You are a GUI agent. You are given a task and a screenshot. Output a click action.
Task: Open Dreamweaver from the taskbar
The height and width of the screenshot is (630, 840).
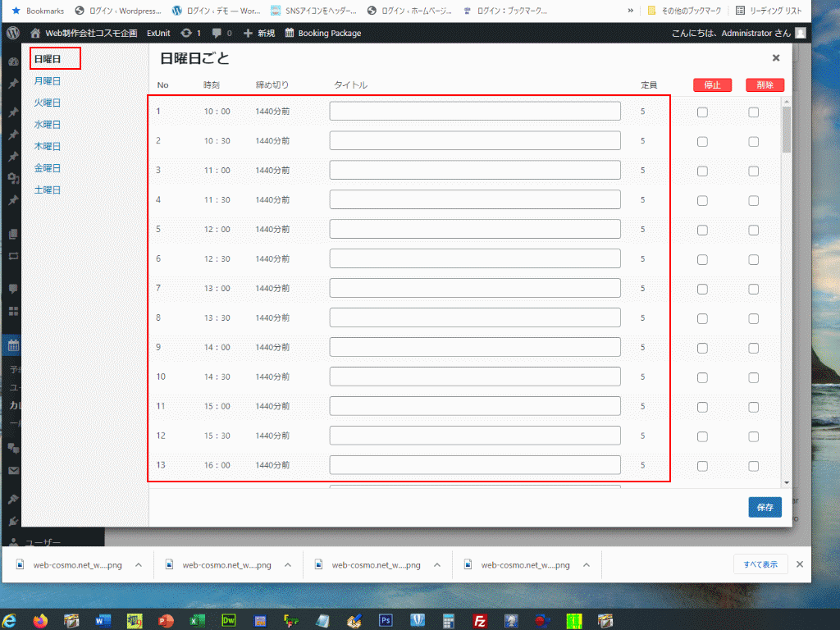[x=229, y=620]
